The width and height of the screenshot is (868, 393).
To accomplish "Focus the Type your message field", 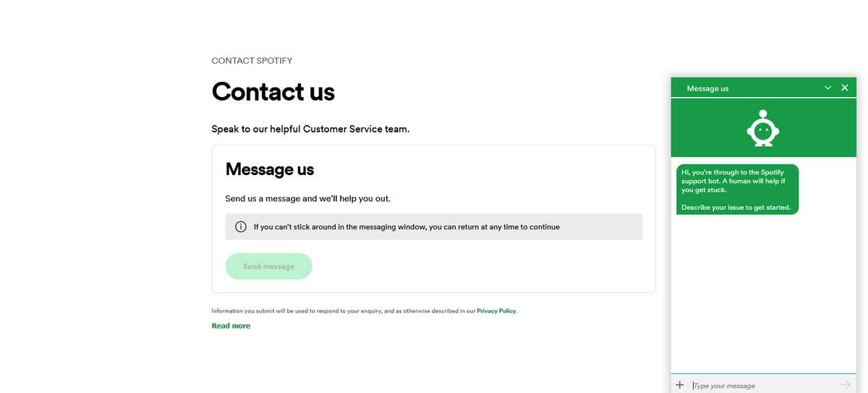I will tap(764, 385).
